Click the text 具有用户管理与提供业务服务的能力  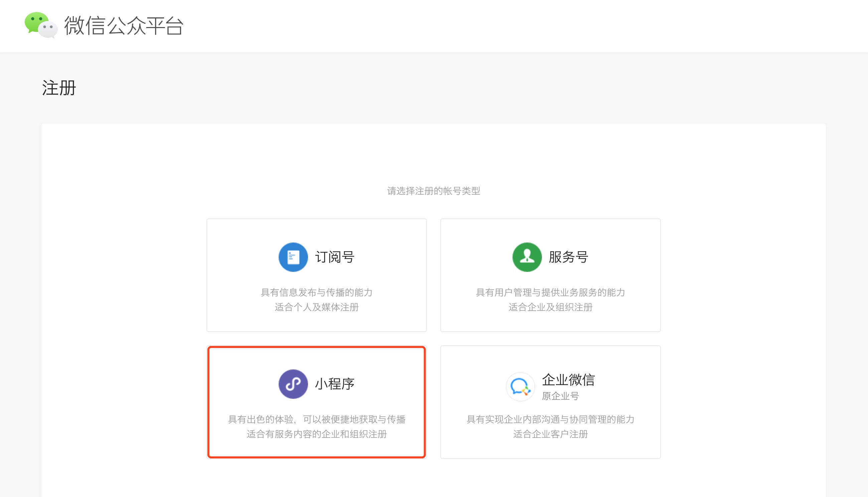coord(551,293)
